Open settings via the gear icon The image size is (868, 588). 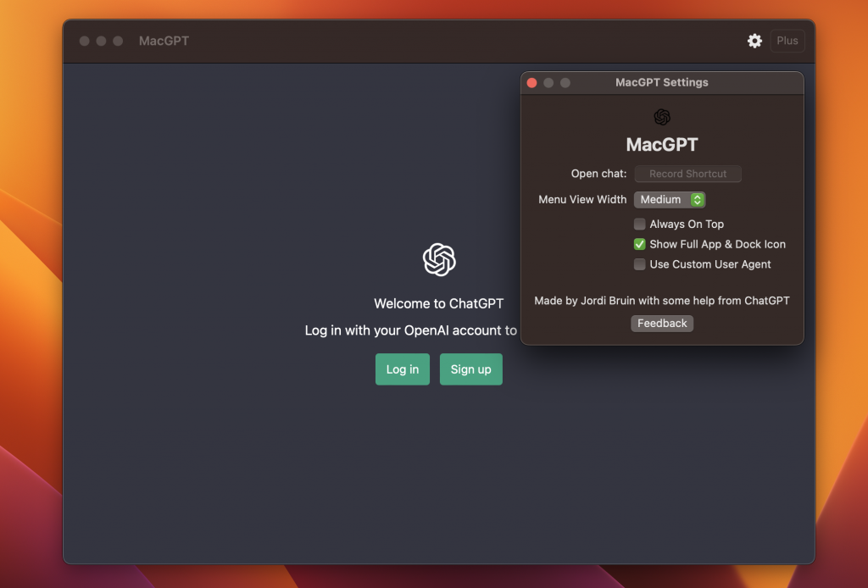(x=754, y=41)
